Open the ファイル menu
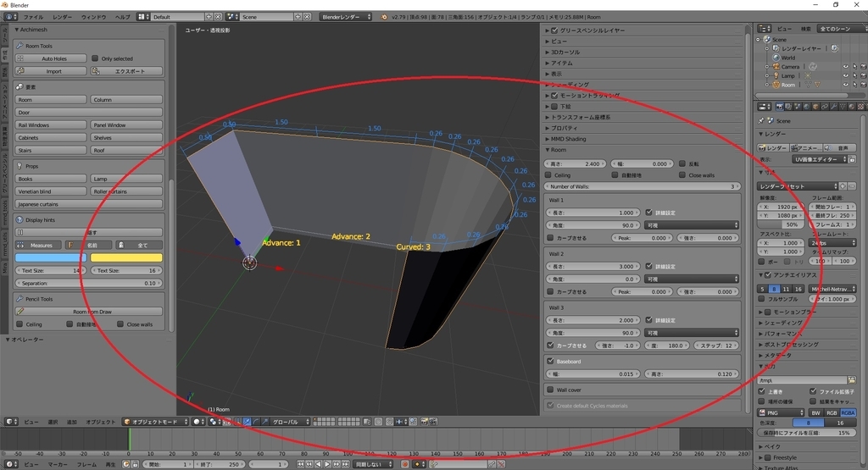The width and height of the screenshot is (868, 470). (x=33, y=17)
